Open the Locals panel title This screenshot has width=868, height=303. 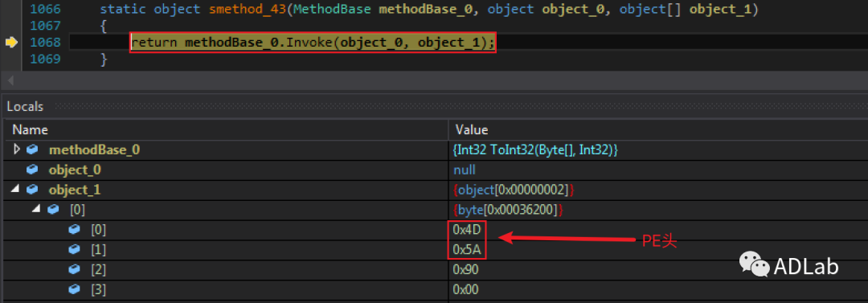pos(25,107)
